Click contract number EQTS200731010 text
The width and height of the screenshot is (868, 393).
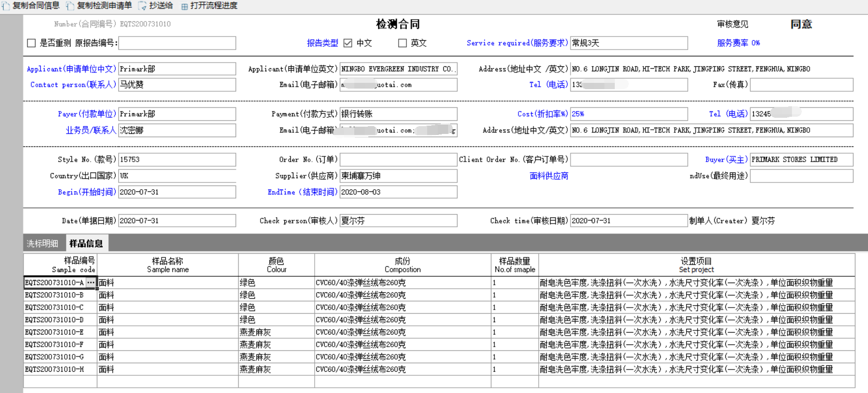pos(145,24)
